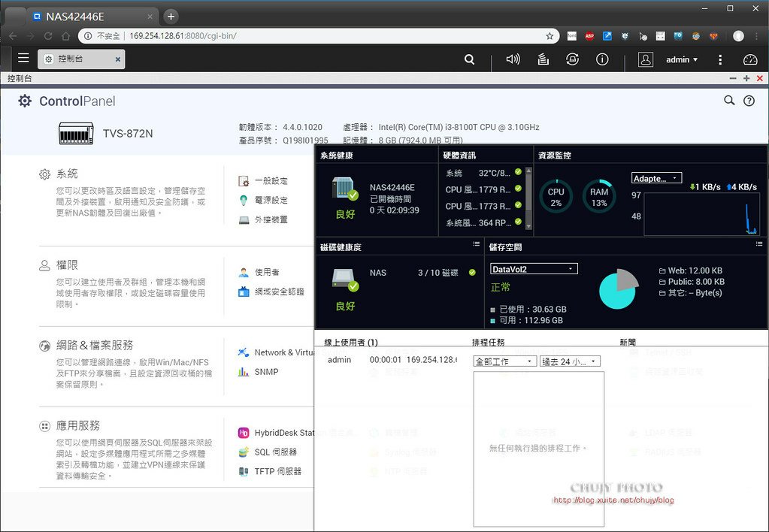The image size is (769, 532).
Task: Expand the Adapter network dropdown
Action: (x=657, y=179)
